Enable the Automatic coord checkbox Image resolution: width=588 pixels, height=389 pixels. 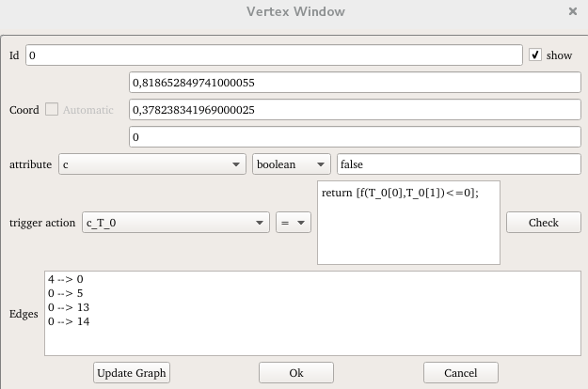[52, 110]
